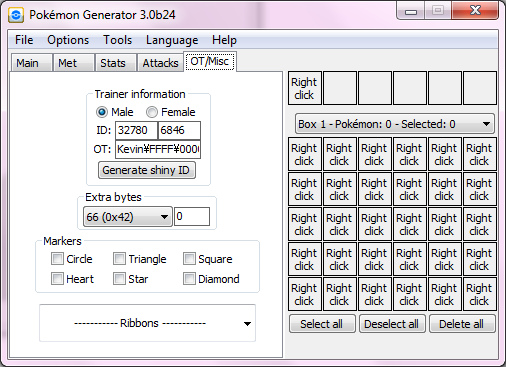Click the Generate shiny ID button
This screenshot has width=506, height=367.
tap(147, 170)
